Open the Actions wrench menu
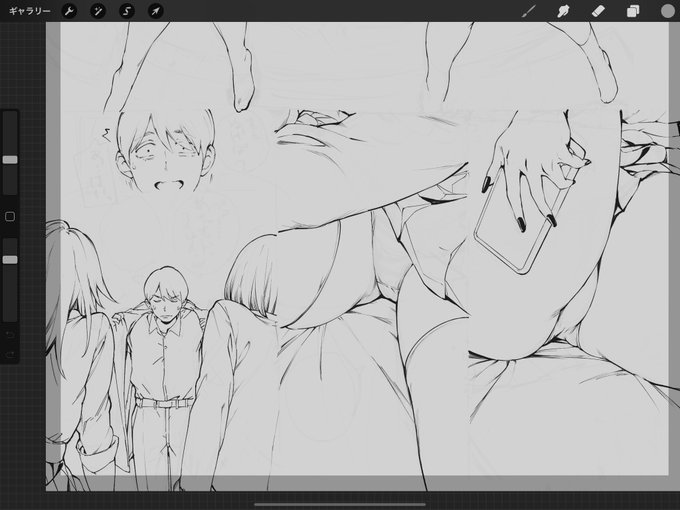The height and width of the screenshot is (510, 680). (x=69, y=11)
